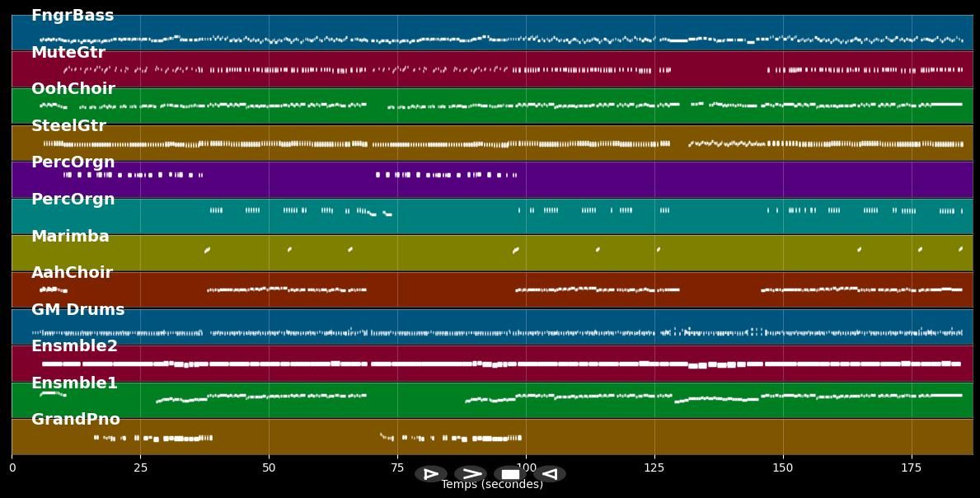Image resolution: width=980 pixels, height=498 pixels.
Task: Click the first Marimba note in the olive lane
Action: pyautogui.click(x=207, y=249)
